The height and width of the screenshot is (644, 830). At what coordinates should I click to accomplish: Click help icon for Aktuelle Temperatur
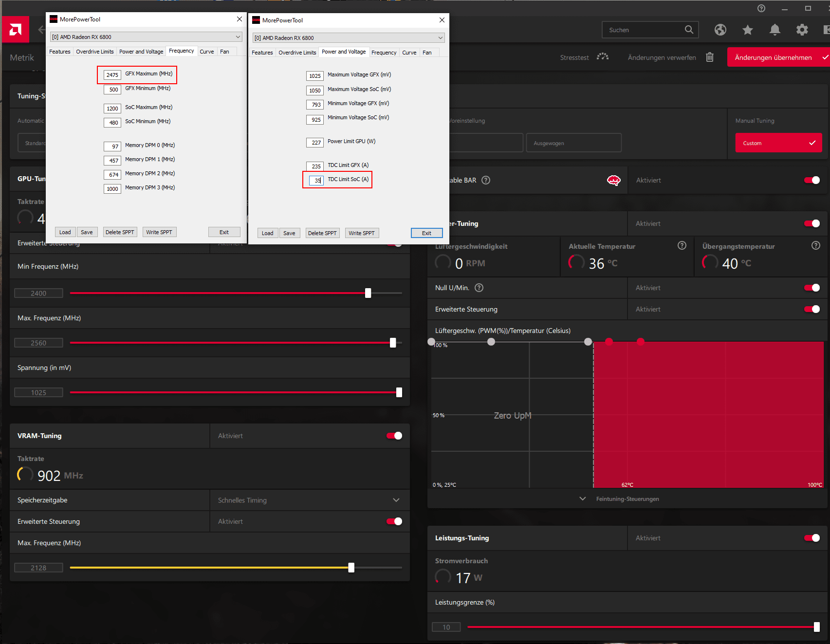(682, 245)
